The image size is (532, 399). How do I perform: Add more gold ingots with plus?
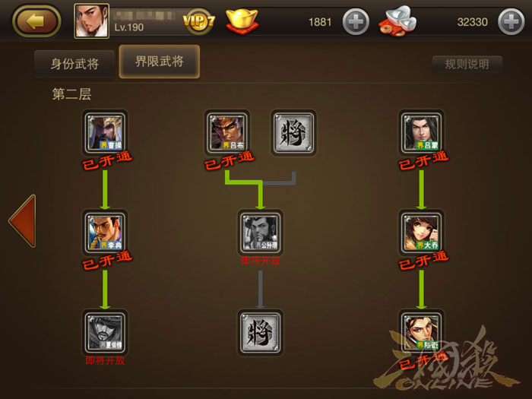(x=356, y=22)
